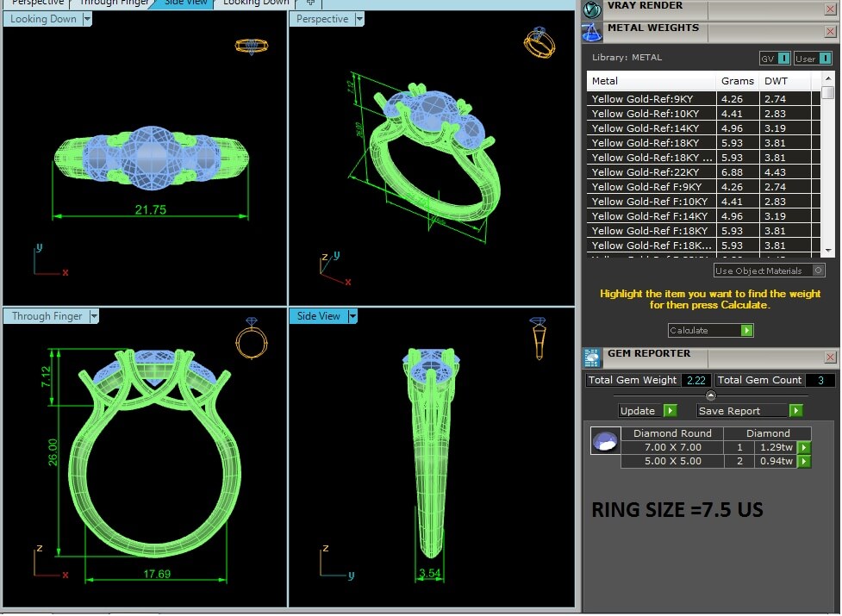Click the V-Ray Render panel icon
Image resolution: width=842 pixels, height=616 pixels.
pos(592,9)
